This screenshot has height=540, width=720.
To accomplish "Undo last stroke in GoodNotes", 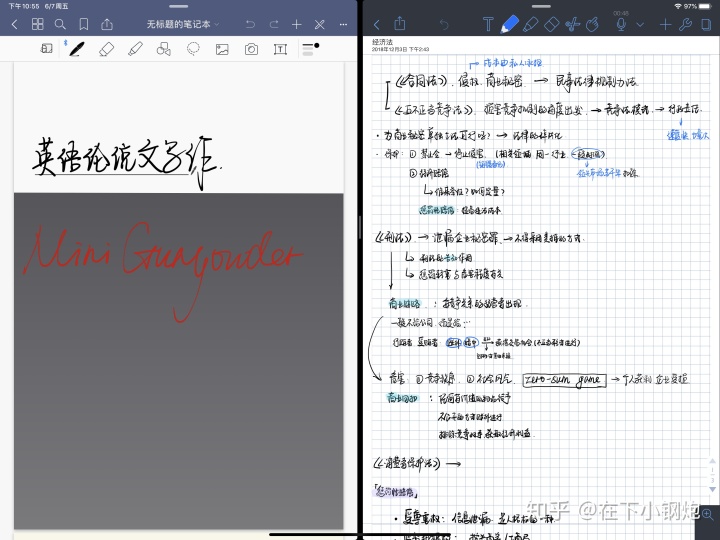I will click(250, 24).
